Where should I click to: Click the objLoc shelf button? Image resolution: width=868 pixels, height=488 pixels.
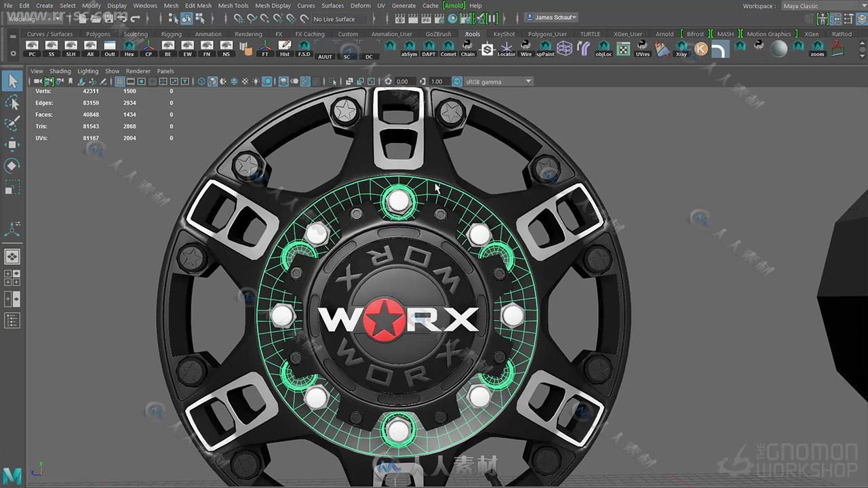tap(604, 48)
